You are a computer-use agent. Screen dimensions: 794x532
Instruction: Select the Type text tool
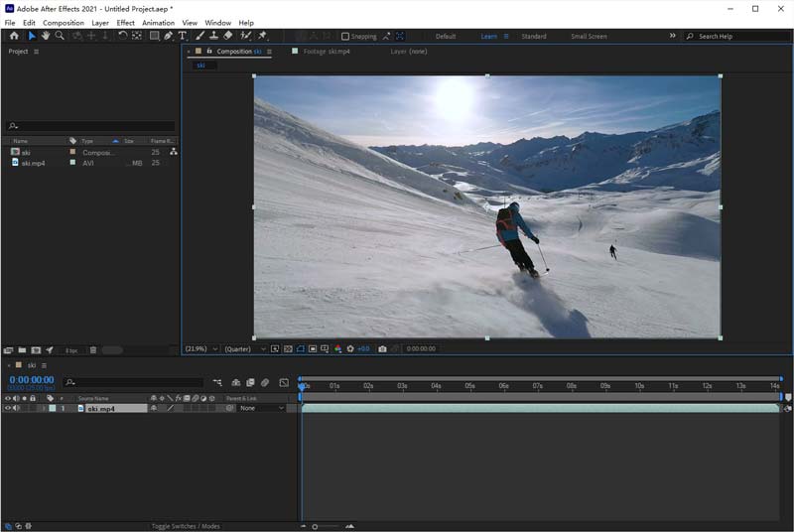tap(183, 36)
